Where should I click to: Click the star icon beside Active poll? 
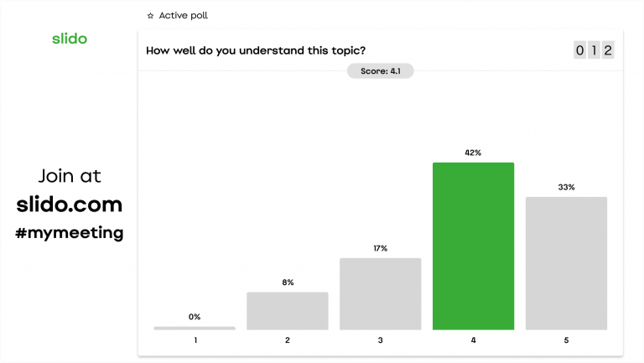pos(150,16)
